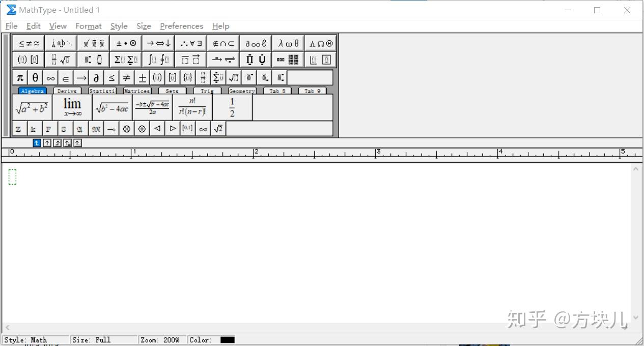Open the underbar and overbar templates palette
This screenshot has height=346, width=644.
[x=191, y=60]
